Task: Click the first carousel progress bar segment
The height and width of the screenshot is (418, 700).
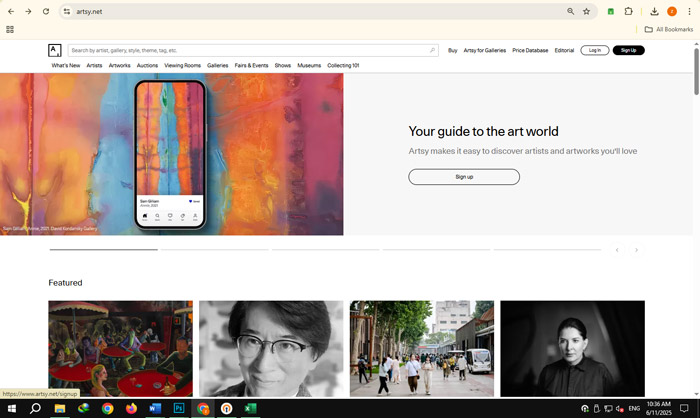Action: pos(103,249)
